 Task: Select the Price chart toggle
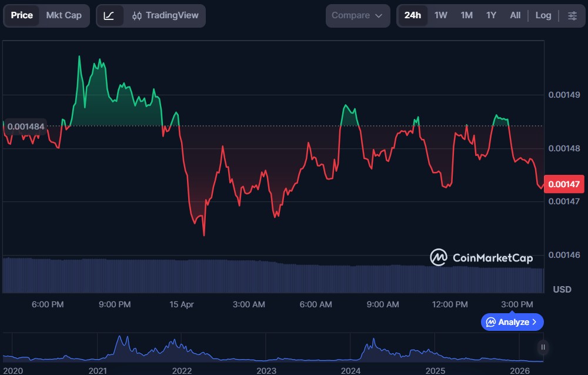(x=22, y=15)
